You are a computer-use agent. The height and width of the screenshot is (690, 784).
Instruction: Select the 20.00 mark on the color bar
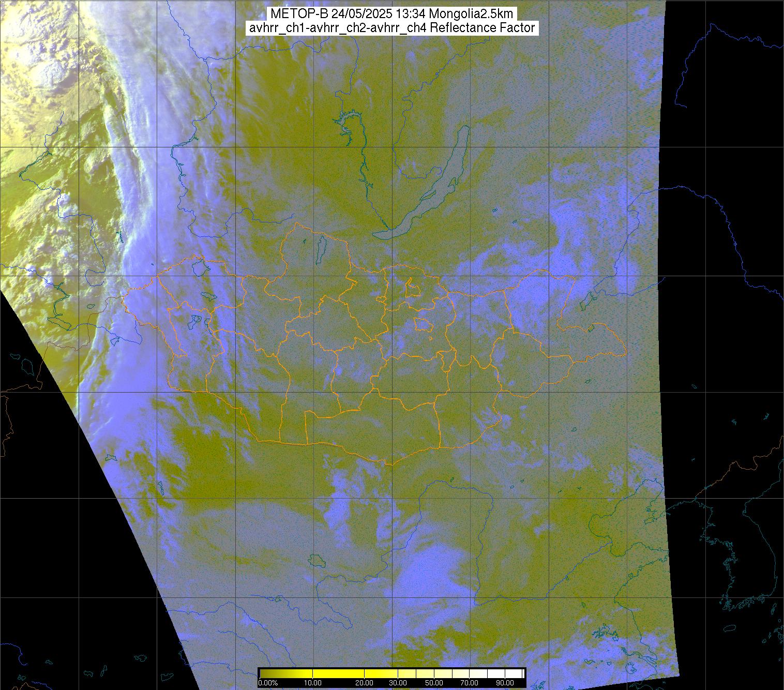pos(365,683)
